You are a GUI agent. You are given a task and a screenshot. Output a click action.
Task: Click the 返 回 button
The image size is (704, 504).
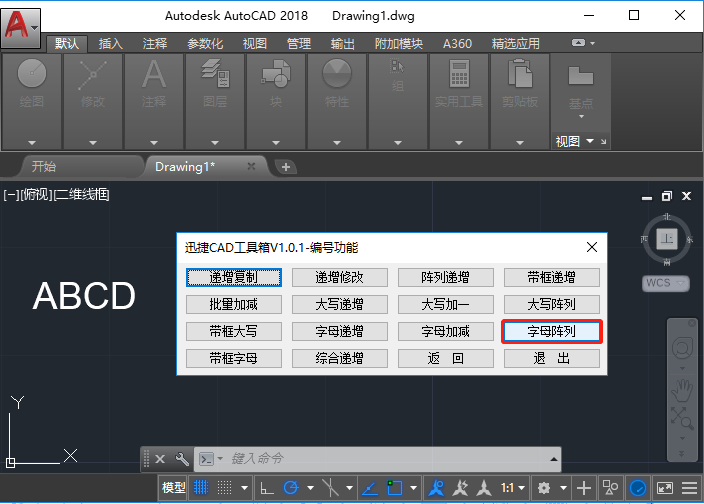click(x=445, y=359)
